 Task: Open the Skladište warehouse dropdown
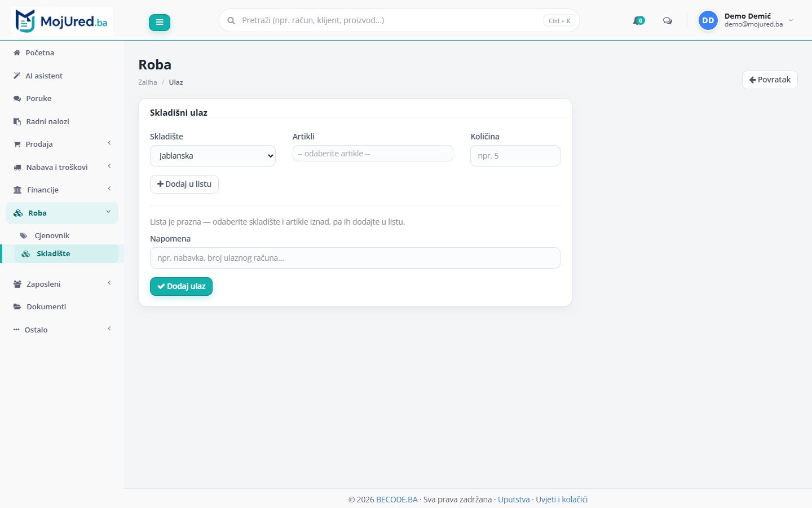[213, 156]
